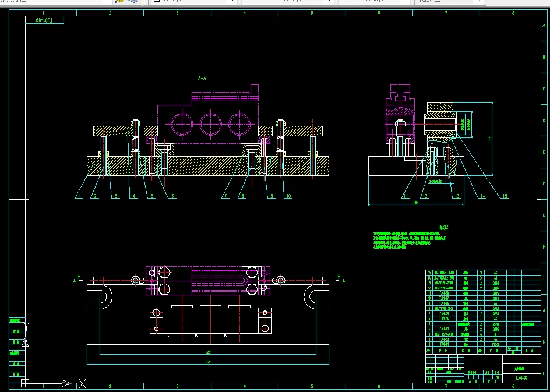Select the left section cut marker A
This screenshot has width=550, height=392.
pos(77,278)
